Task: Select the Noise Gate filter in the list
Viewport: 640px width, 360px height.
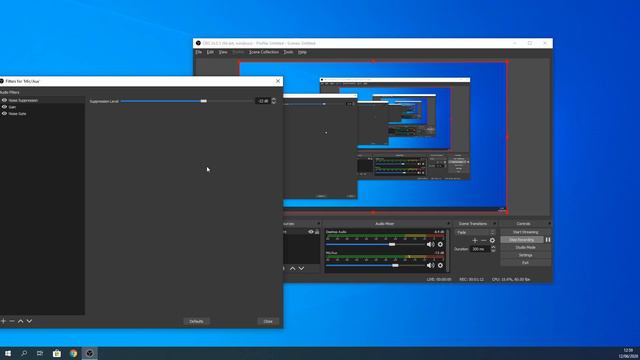Action: coord(42,113)
